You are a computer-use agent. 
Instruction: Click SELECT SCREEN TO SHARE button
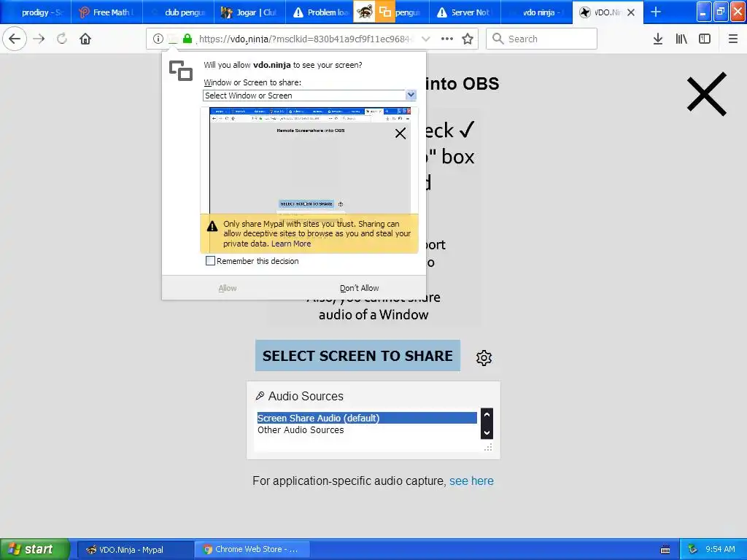tap(357, 356)
